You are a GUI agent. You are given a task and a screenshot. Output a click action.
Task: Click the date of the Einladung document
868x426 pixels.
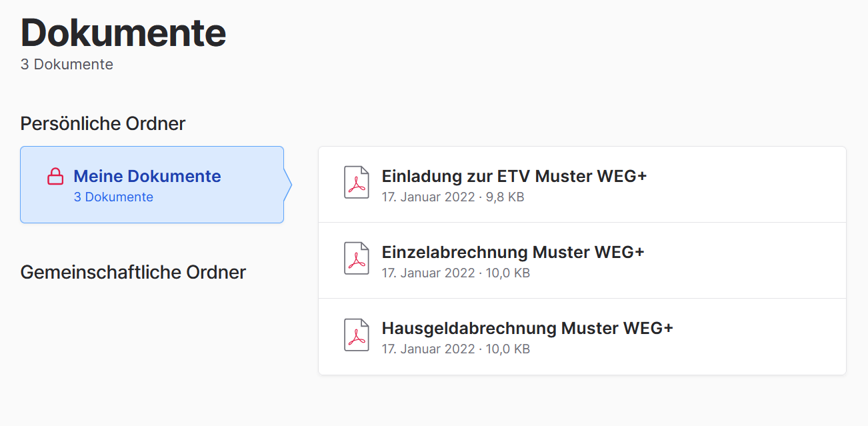click(x=428, y=197)
